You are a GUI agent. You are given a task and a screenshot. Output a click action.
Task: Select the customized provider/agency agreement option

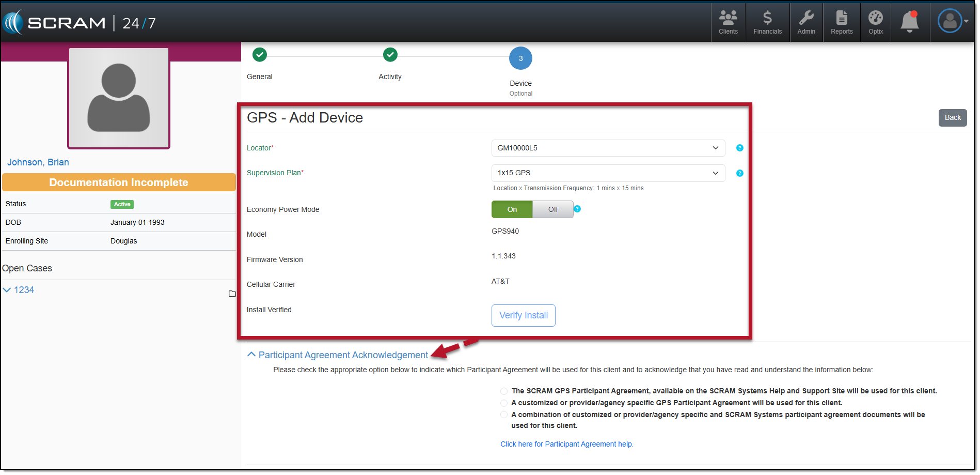(504, 403)
